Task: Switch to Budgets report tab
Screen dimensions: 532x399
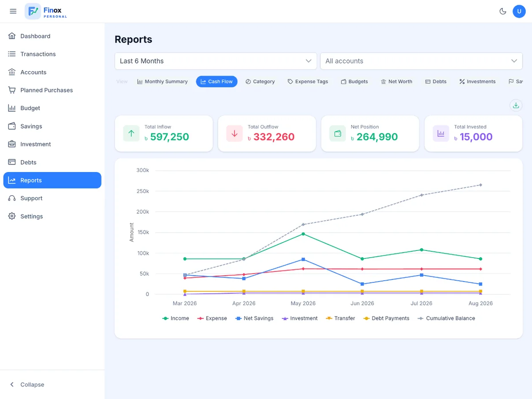Action: 354,82
